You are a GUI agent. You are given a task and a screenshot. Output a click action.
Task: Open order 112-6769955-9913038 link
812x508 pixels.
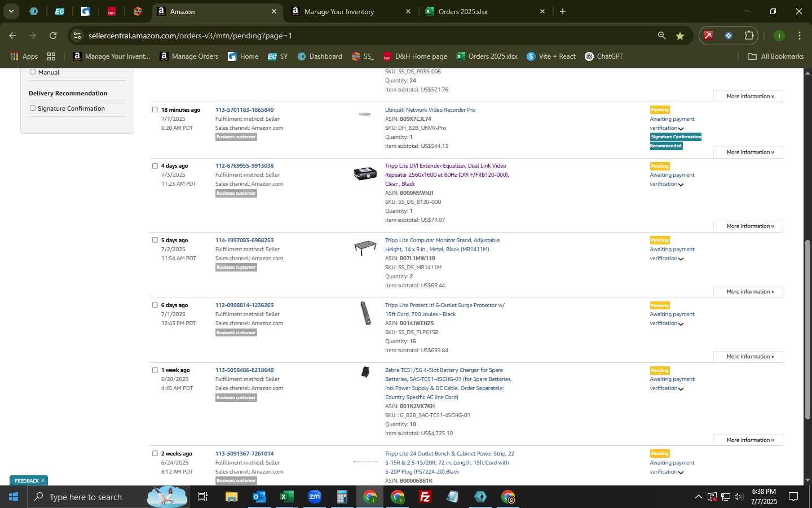pyautogui.click(x=244, y=165)
